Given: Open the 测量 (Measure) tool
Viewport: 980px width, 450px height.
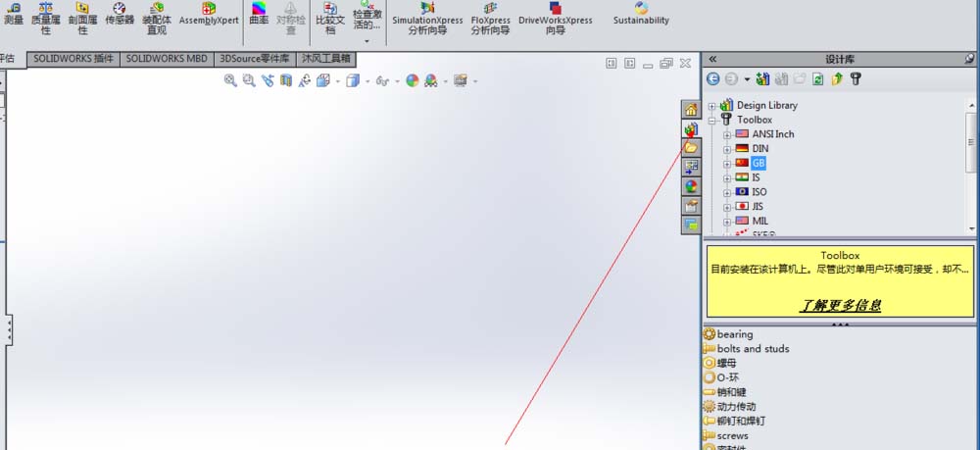Looking at the screenshot, I should 13,14.
